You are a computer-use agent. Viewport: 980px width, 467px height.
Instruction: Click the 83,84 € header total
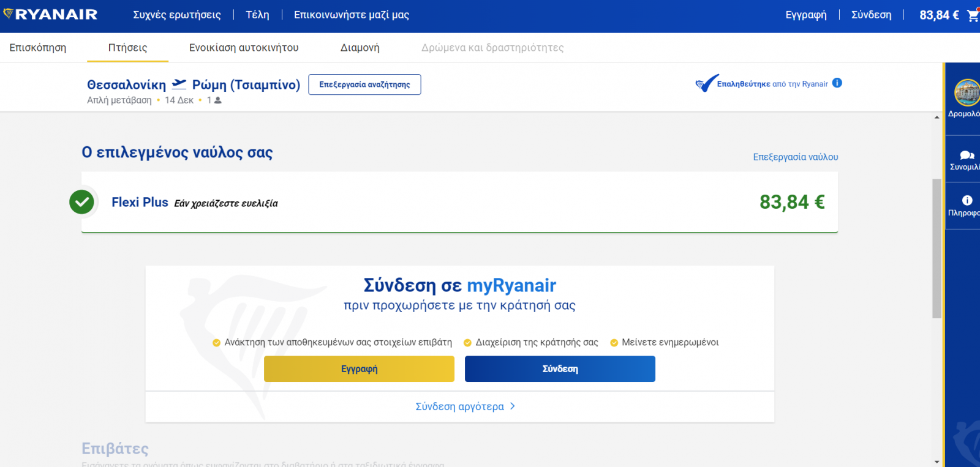coord(939,15)
